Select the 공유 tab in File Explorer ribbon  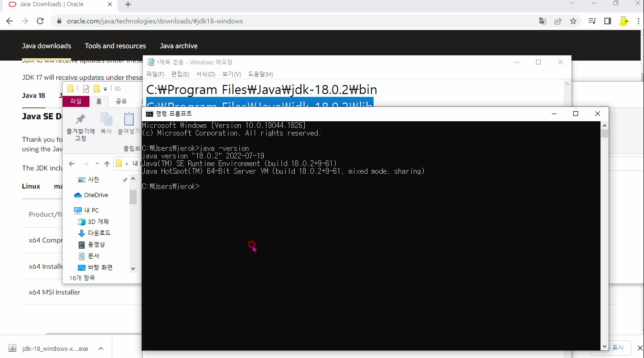tap(121, 101)
